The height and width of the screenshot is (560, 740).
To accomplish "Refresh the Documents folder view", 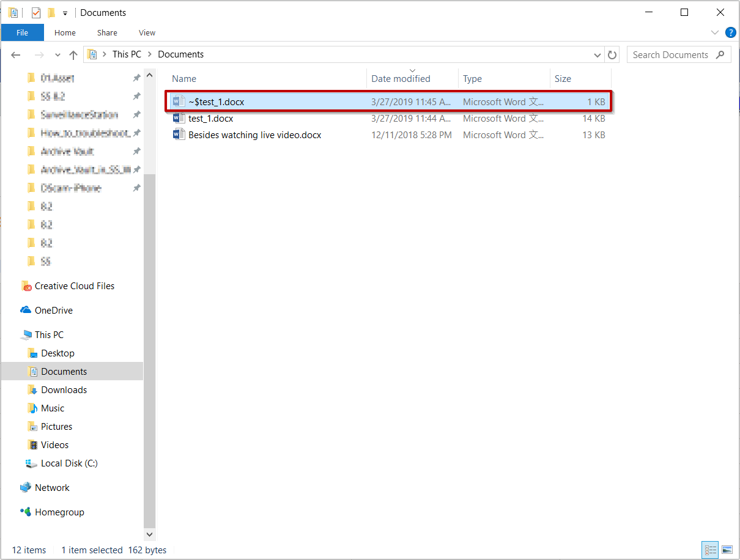I will 612,55.
